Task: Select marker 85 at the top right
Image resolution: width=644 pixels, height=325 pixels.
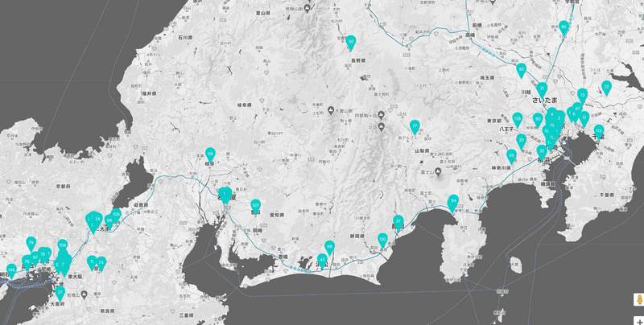Action: pos(563,28)
